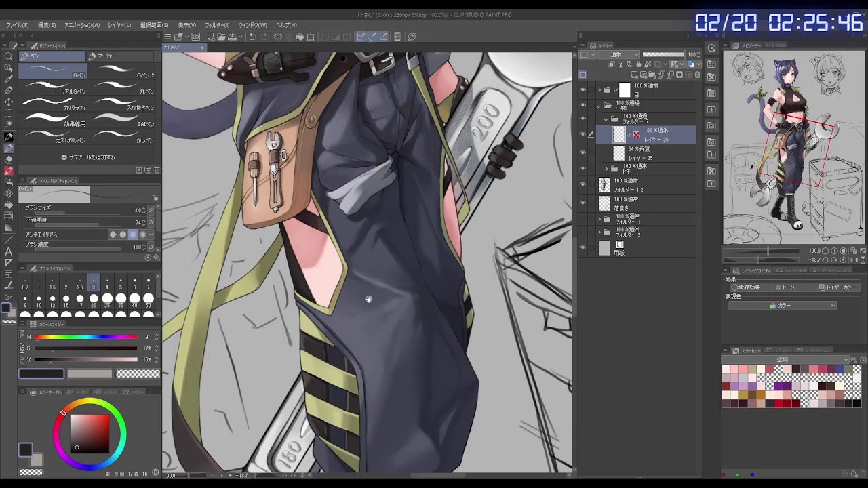This screenshot has width=868, height=488.
Task: Click サブツールを追加する button
Action: tap(88, 157)
